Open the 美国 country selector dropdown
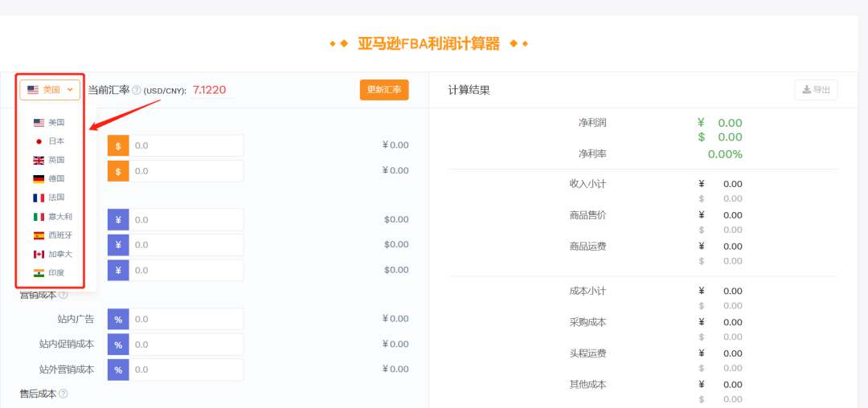 click(x=50, y=90)
